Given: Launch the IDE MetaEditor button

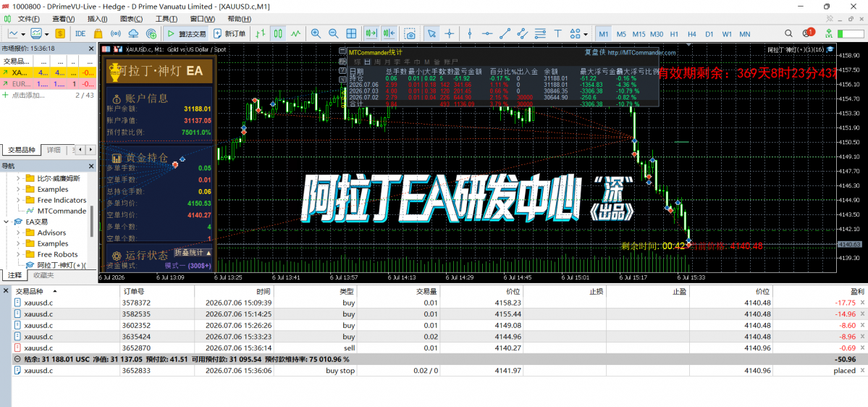Looking at the screenshot, I should click(80, 33).
